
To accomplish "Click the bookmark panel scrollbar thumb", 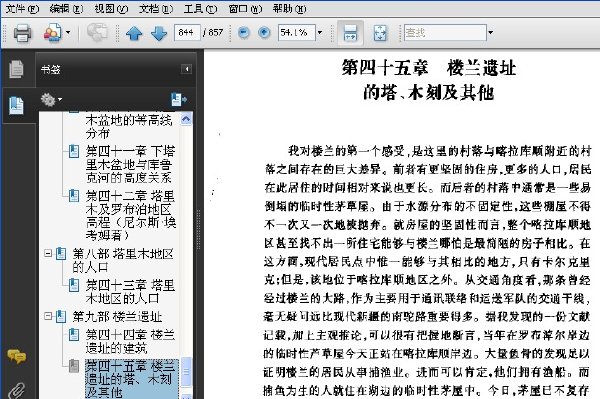I will click(x=186, y=372).
